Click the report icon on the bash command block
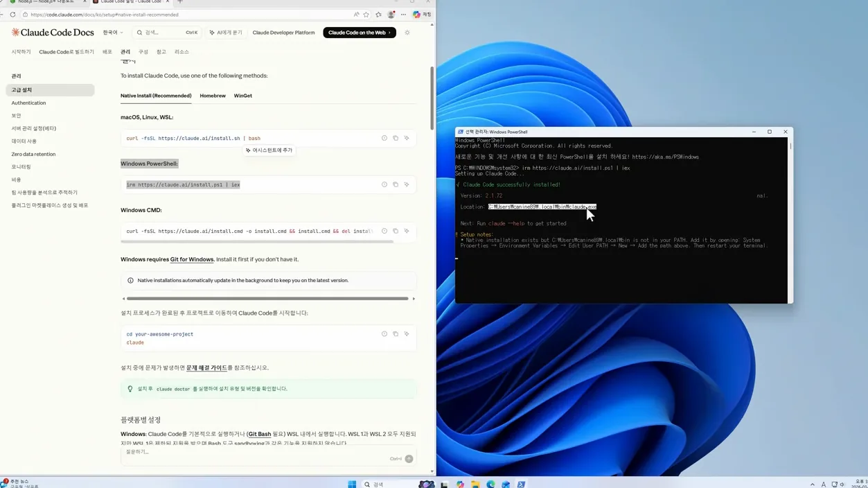The image size is (868, 488). 384,138
